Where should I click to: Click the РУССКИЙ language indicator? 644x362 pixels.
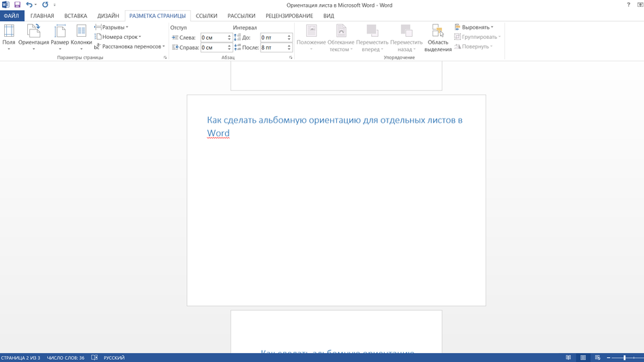pyautogui.click(x=114, y=358)
